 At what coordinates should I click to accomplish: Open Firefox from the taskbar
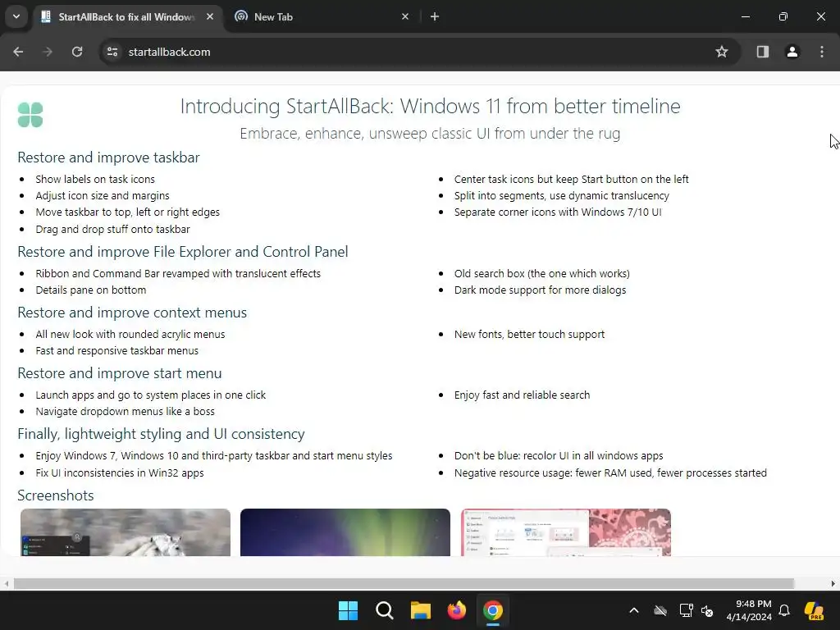click(x=456, y=610)
